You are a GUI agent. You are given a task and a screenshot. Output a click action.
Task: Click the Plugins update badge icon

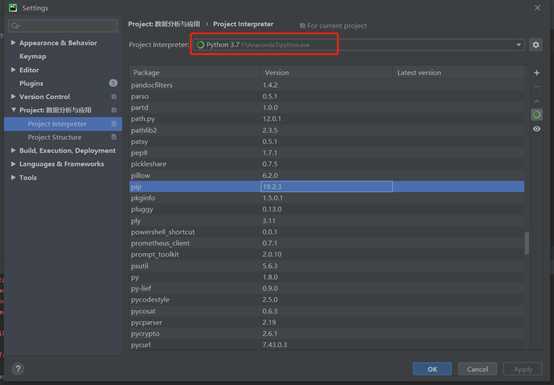tap(113, 83)
